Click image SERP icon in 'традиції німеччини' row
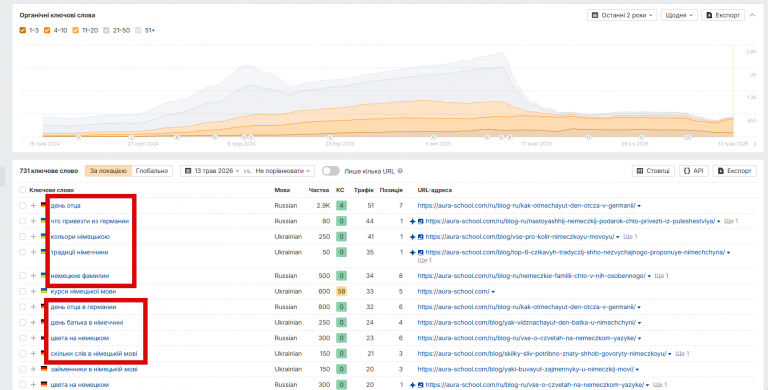 [x=420, y=252]
